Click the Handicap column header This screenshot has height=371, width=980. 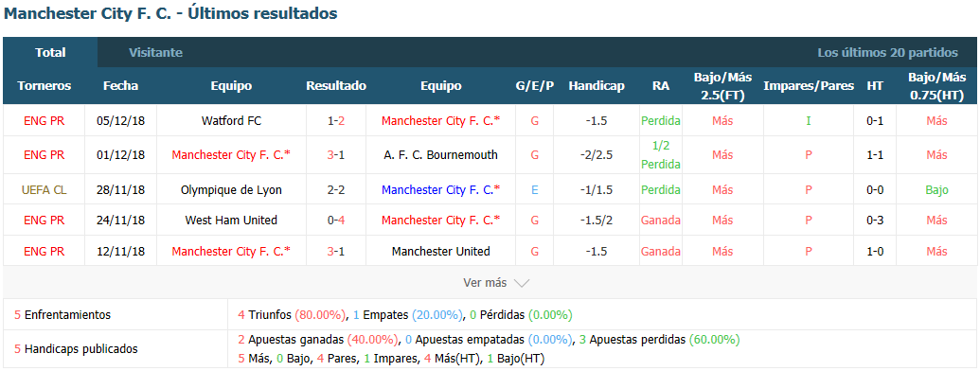(x=597, y=85)
